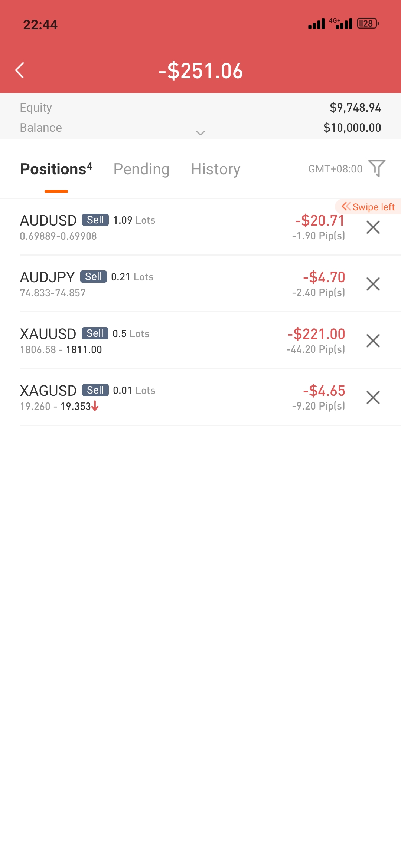The height and width of the screenshot is (868, 401).
Task: Close the XAGUSD silver position
Action: pyautogui.click(x=373, y=398)
